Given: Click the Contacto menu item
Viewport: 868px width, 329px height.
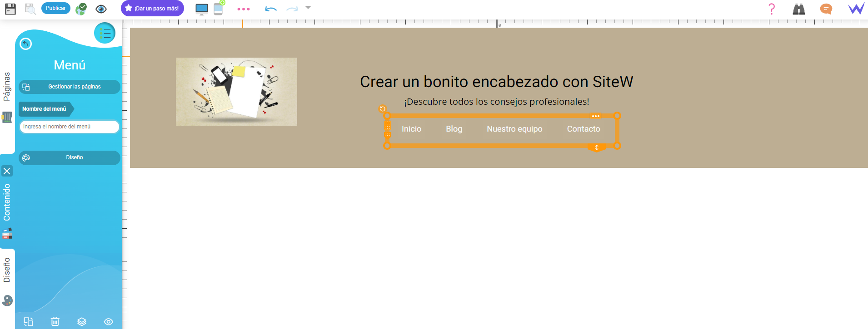Looking at the screenshot, I should (584, 129).
